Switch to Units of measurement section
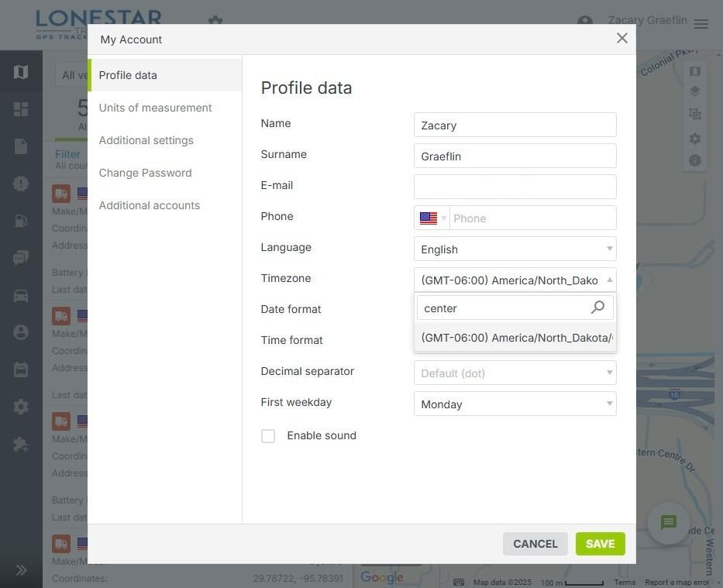723x588 pixels. (x=155, y=108)
